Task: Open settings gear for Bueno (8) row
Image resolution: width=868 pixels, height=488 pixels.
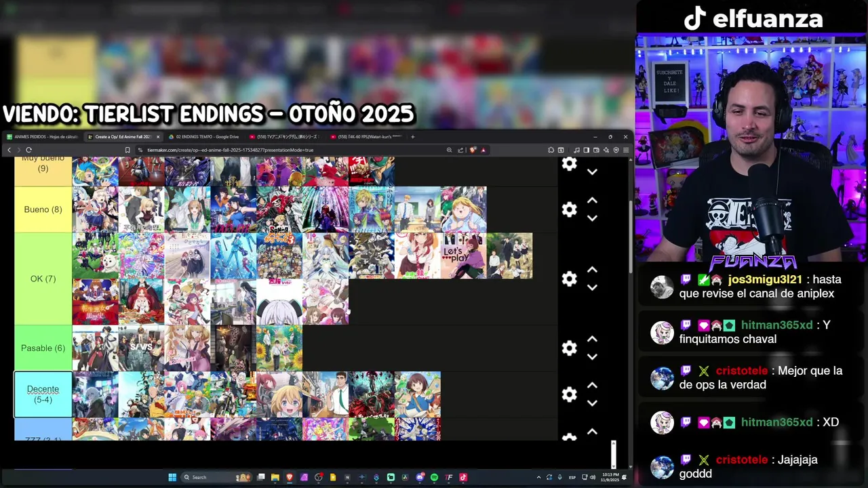Action: [570, 209]
